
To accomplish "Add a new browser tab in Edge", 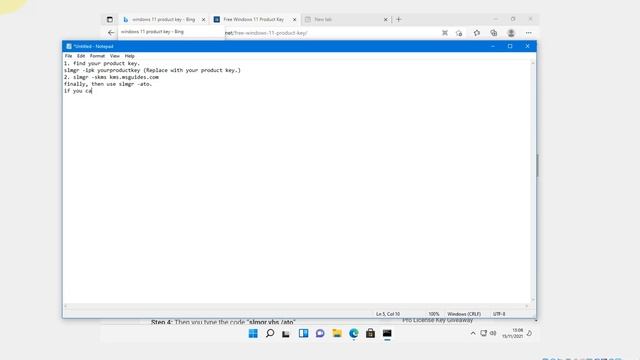I will 399,19.
